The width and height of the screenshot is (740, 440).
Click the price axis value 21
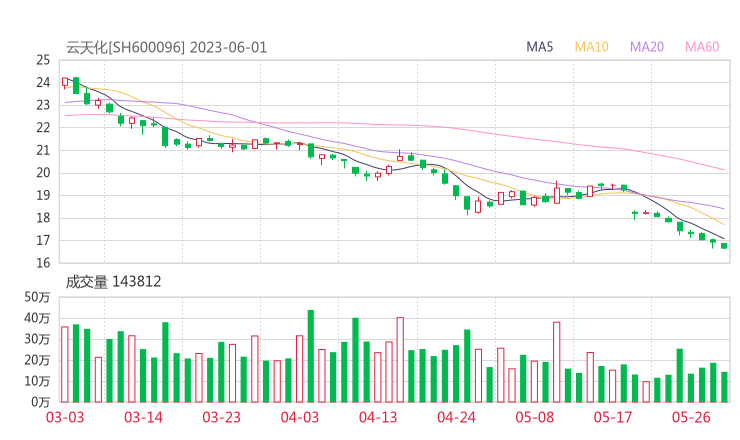click(x=43, y=150)
